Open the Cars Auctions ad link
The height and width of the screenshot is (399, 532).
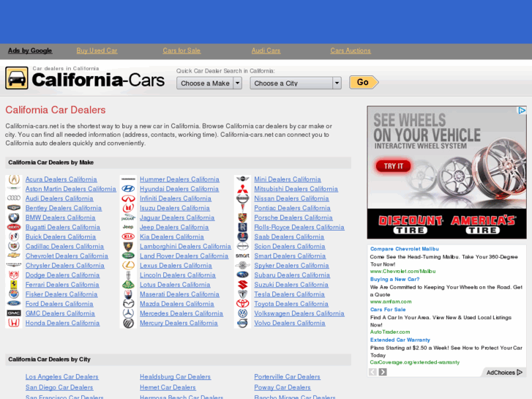point(351,51)
